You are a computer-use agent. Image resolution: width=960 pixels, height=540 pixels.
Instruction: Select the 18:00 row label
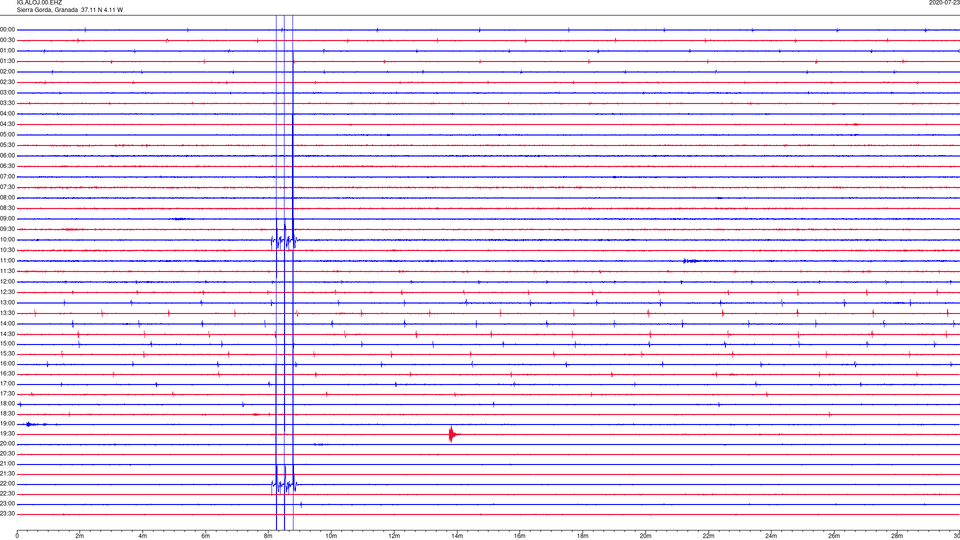pyautogui.click(x=8, y=403)
